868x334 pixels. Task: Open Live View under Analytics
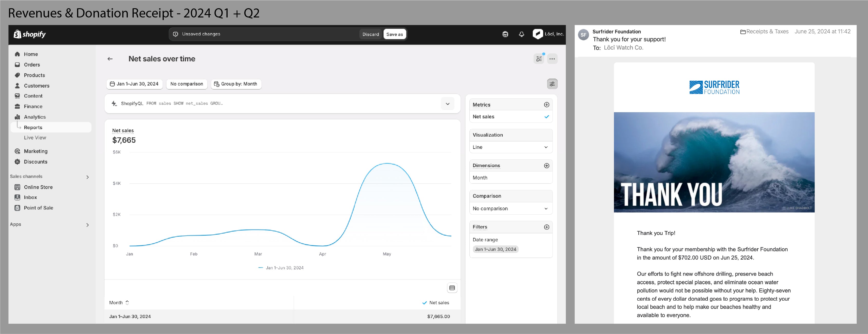point(35,137)
